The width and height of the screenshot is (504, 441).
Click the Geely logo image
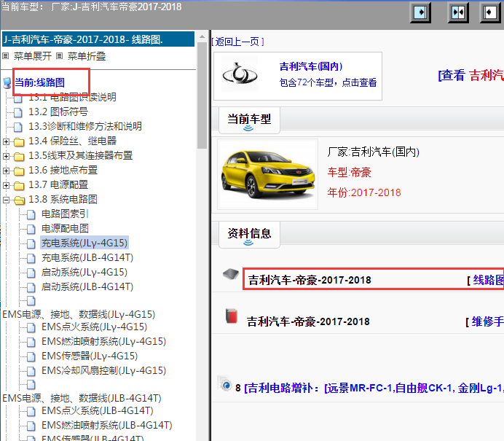tap(240, 74)
